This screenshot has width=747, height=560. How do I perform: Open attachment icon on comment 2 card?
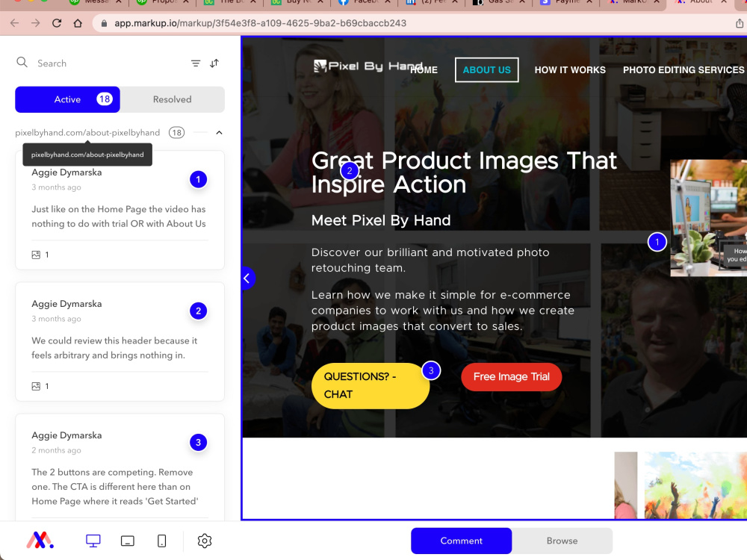pyautogui.click(x=36, y=386)
